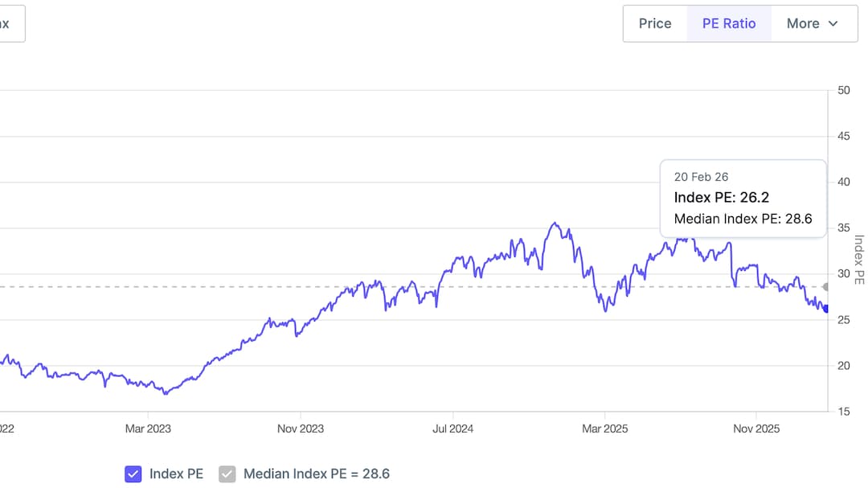
Task: Toggle the Median Index PE checkbox
Action: [x=227, y=474]
